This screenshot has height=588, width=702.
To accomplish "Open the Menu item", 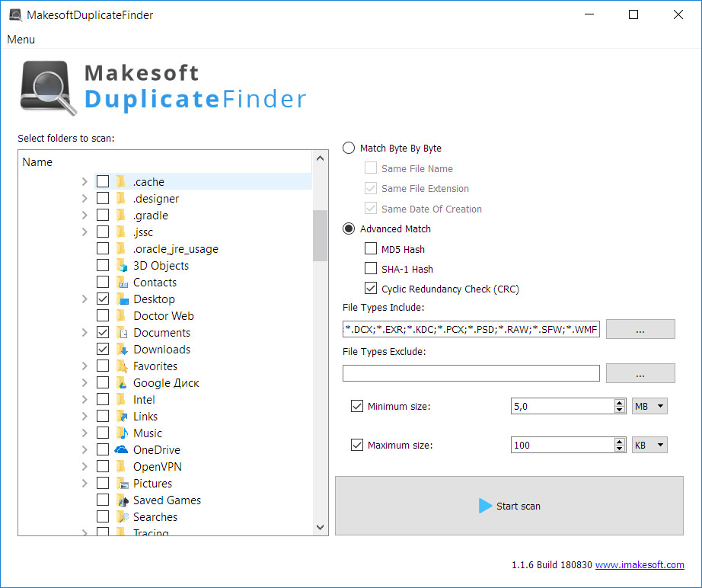I will pos(21,40).
